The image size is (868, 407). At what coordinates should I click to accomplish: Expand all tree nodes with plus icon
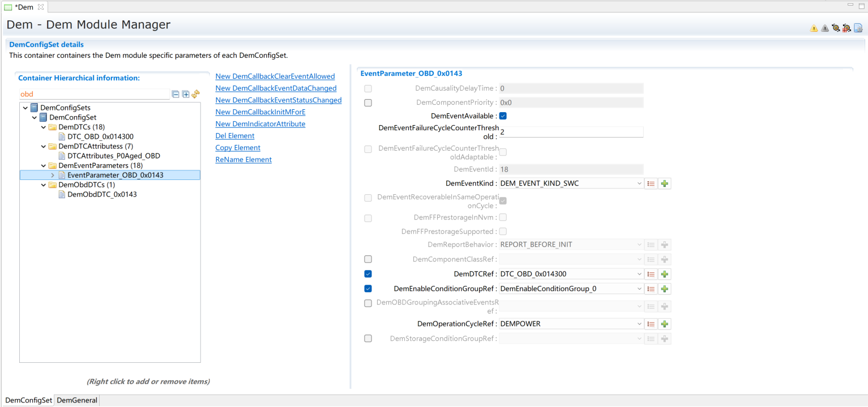(x=186, y=95)
